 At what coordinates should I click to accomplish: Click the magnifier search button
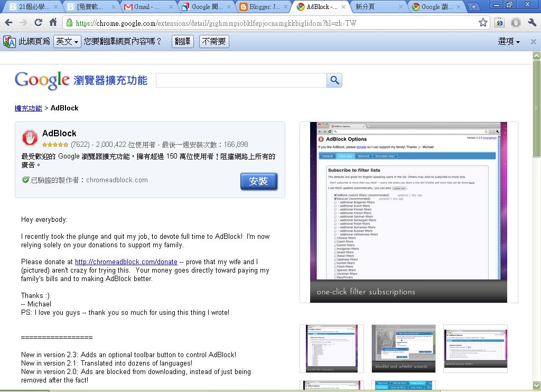pos(334,80)
